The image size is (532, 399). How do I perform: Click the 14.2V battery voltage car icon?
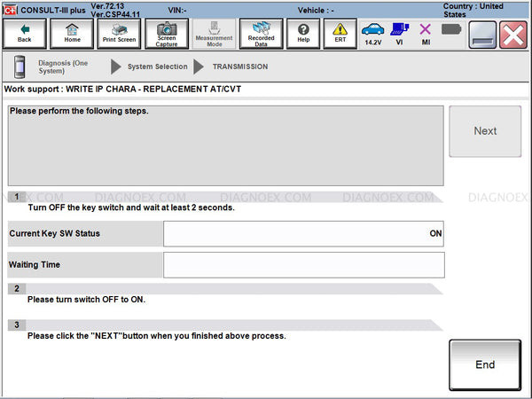pos(373,34)
